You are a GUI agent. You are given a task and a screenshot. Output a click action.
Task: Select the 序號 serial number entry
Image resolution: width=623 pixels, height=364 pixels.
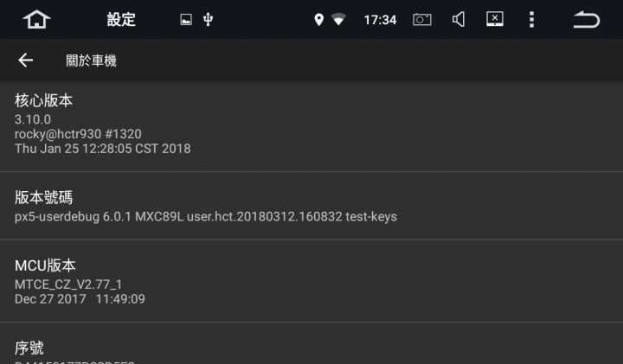point(311,343)
